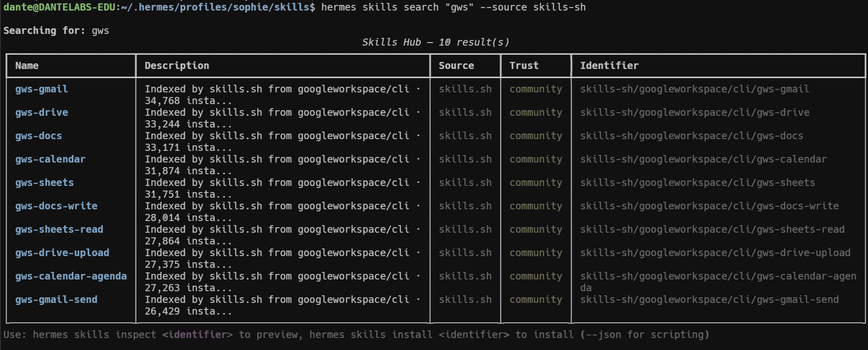
Task: Click identifier skills-sh/googleworkspace/cli/gws-gmail
Action: [x=695, y=89]
